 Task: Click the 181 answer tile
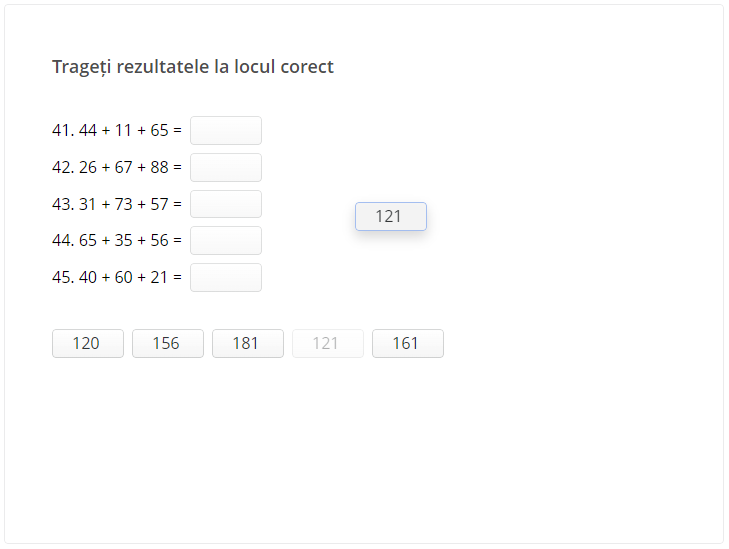(247, 343)
